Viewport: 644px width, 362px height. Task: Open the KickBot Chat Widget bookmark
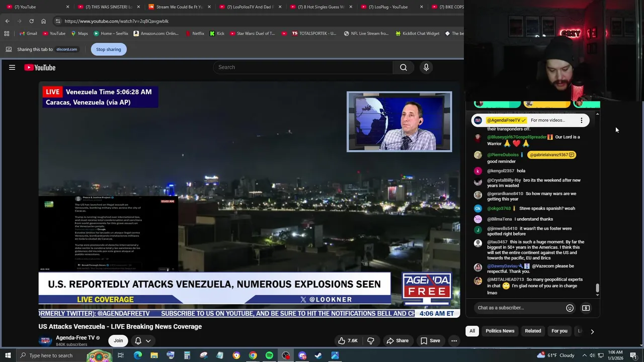pyautogui.click(x=417, y=34)
